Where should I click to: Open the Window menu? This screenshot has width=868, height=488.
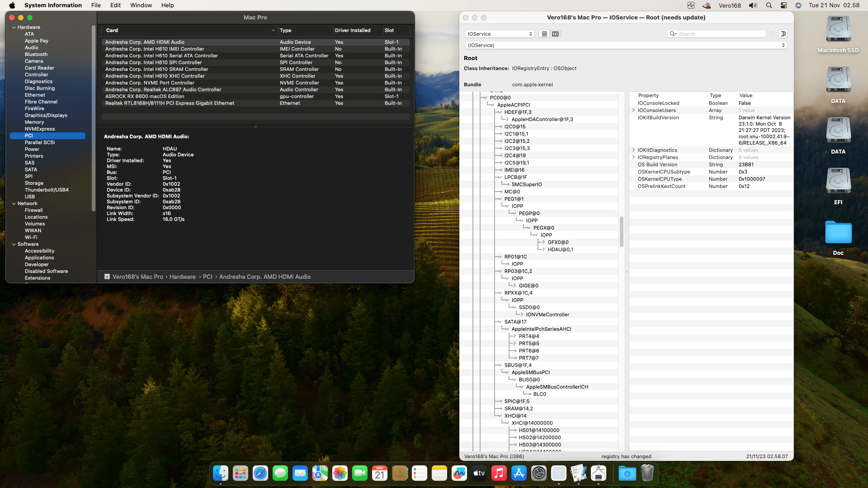click(141, 5)
